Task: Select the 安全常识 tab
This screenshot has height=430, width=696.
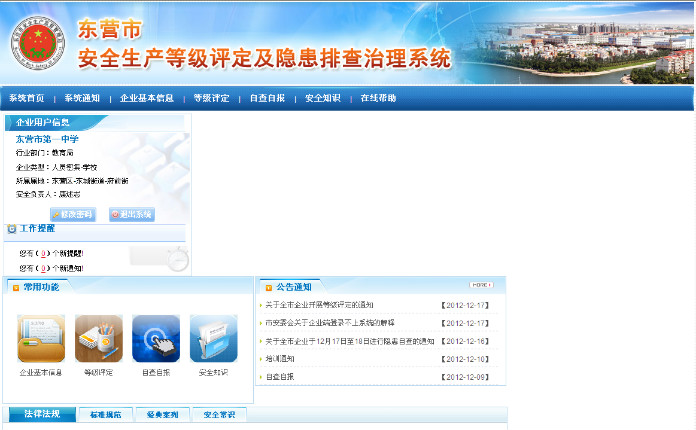Action: click(219, 414)
